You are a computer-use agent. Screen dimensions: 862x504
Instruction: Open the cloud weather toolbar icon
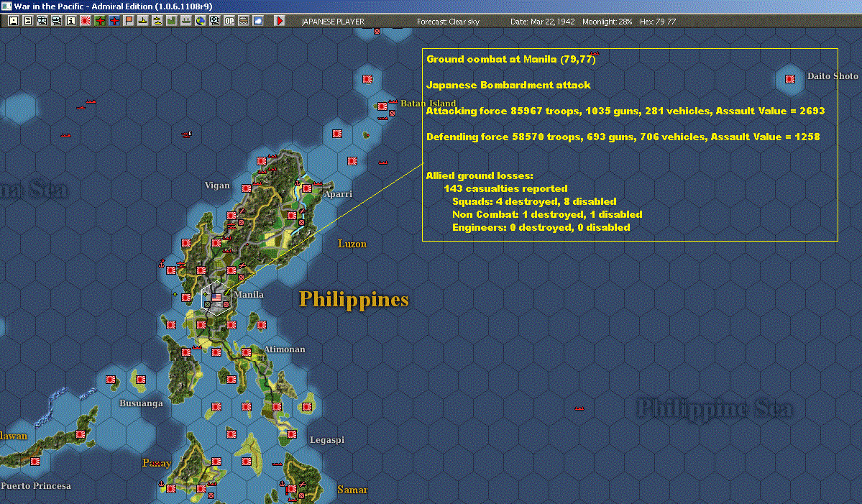click(x=257, y=21)
